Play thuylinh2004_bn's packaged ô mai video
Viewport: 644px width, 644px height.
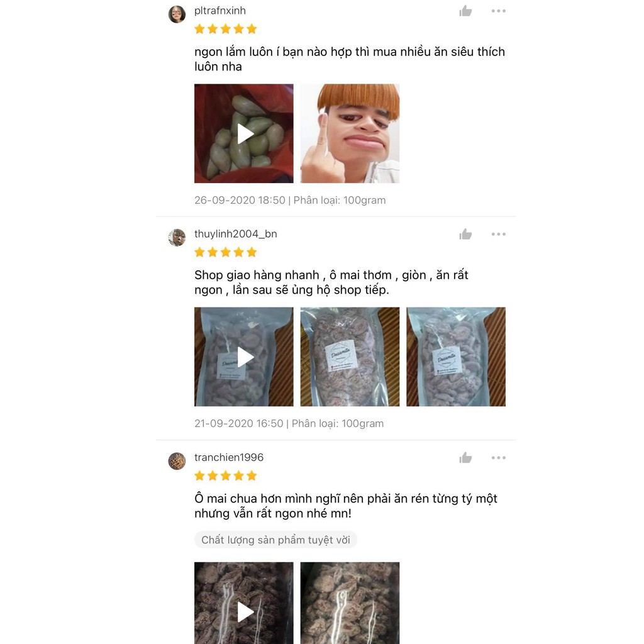[244, 357]
